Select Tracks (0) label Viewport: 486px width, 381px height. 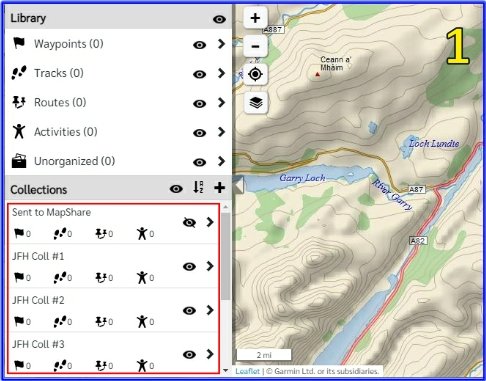(59, 73)
